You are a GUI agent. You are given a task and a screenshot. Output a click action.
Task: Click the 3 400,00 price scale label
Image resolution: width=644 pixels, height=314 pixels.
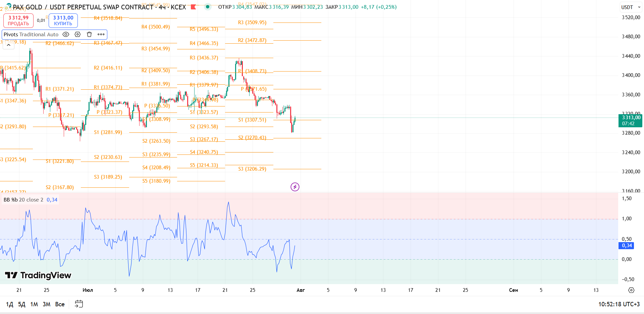(x=631, y=75)
